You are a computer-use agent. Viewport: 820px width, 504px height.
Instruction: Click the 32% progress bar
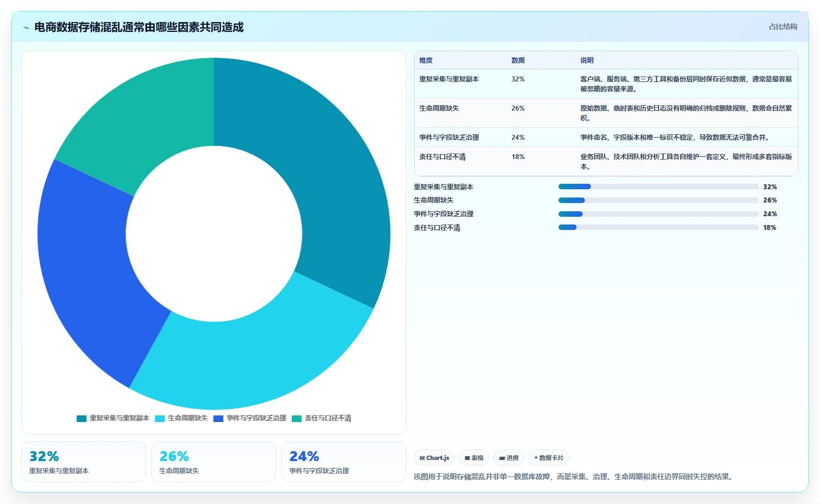[659, 187]
